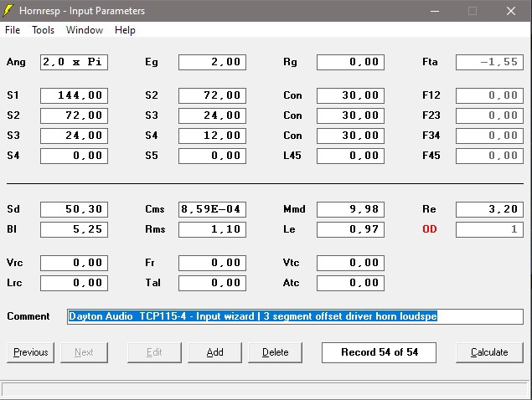Open the File menu
This screenshot has height=400, width=532.
[x=13, y=30]
